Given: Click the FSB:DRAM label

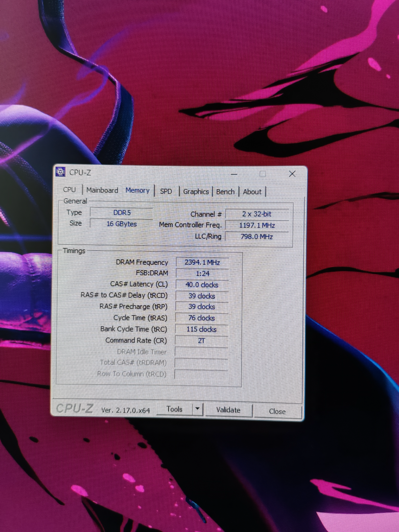Looking at the screenshot, I should [x=152, y=273].
